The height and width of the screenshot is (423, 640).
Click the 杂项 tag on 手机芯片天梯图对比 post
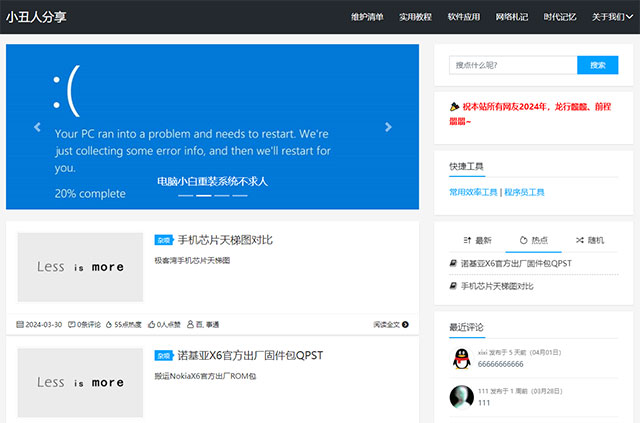164,240
